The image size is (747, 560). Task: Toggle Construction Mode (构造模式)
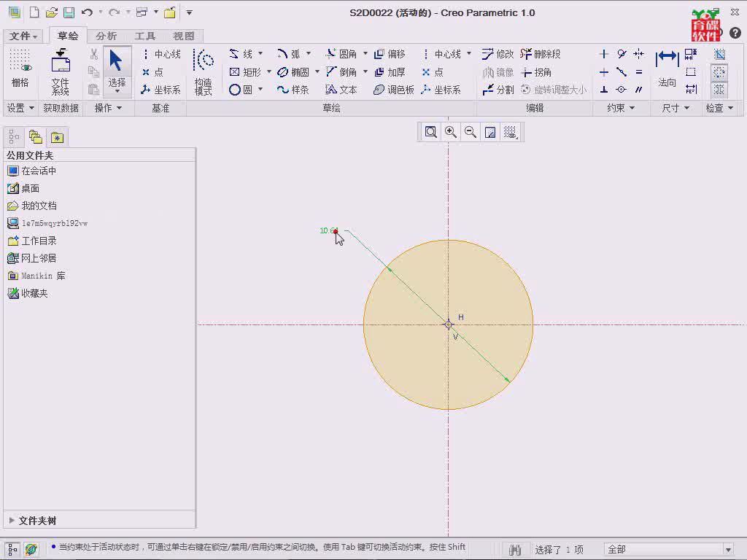coord(204,71)
